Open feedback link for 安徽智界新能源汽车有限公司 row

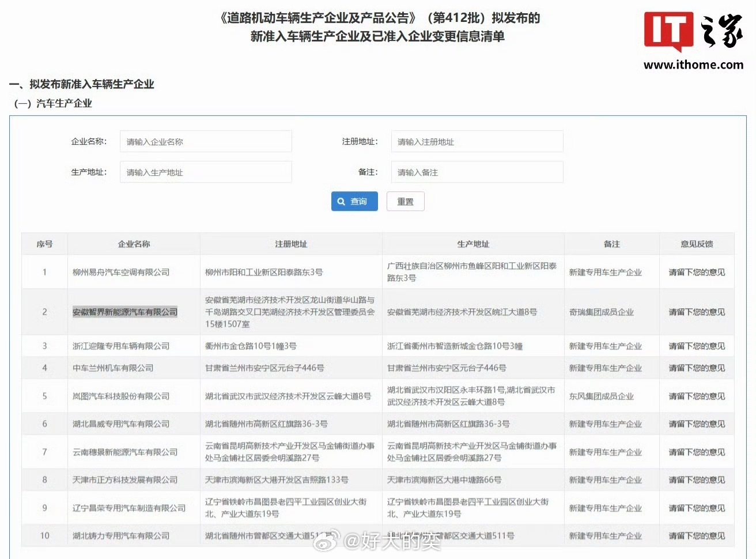[x=697, y=312]
